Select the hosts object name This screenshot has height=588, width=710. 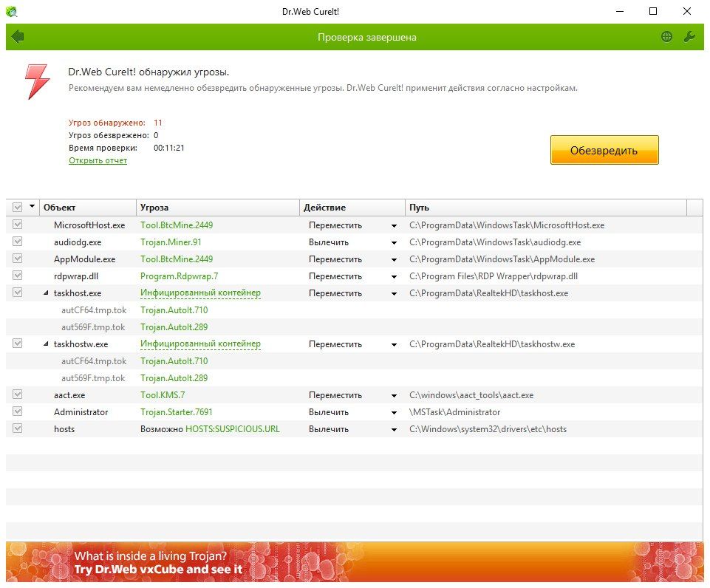[64, 428]
